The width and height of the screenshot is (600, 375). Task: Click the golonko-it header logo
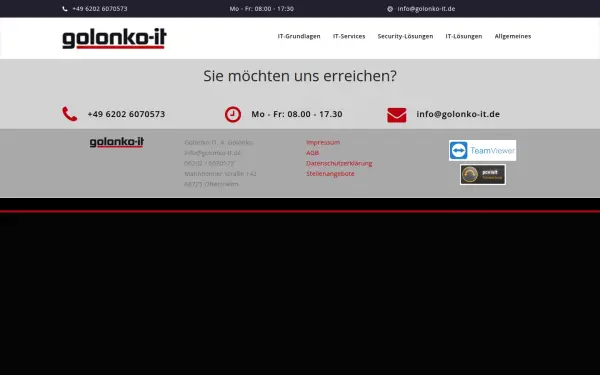tap(114, 38)
